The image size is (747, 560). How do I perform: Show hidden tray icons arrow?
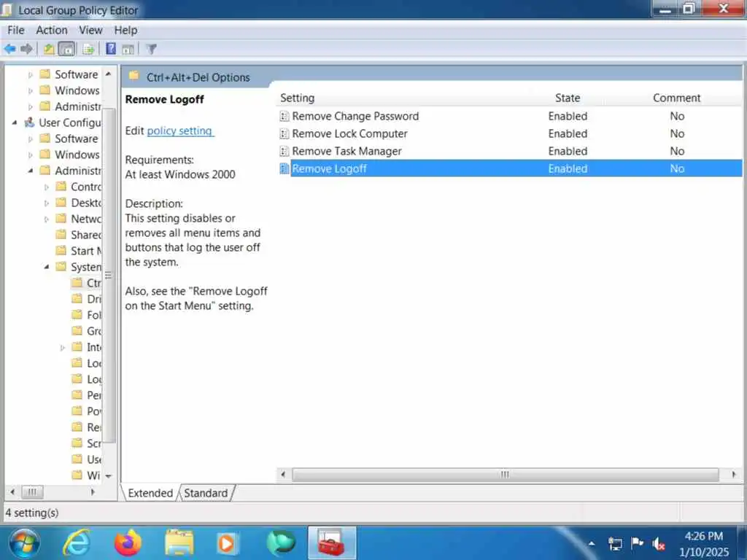591,543
